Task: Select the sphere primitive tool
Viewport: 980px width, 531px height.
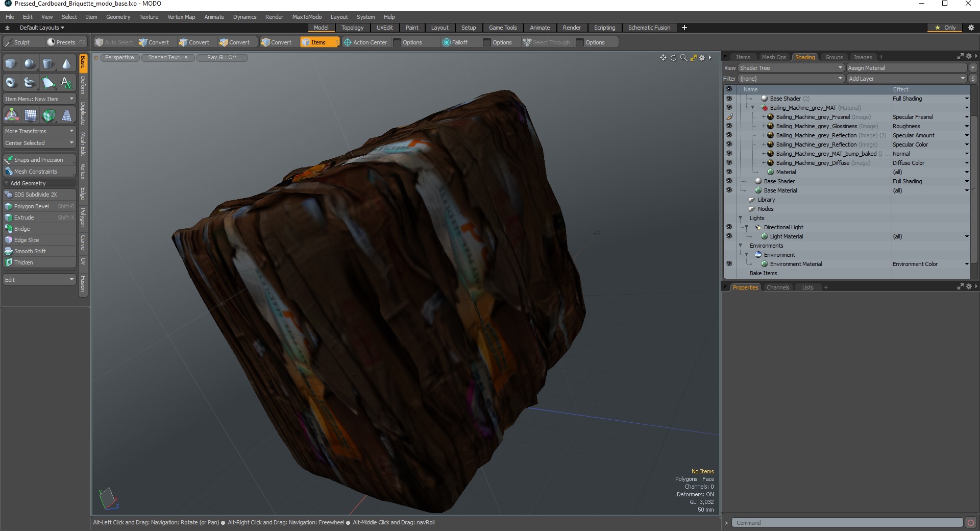Action: pyautogui.click(x=30, y=64)
